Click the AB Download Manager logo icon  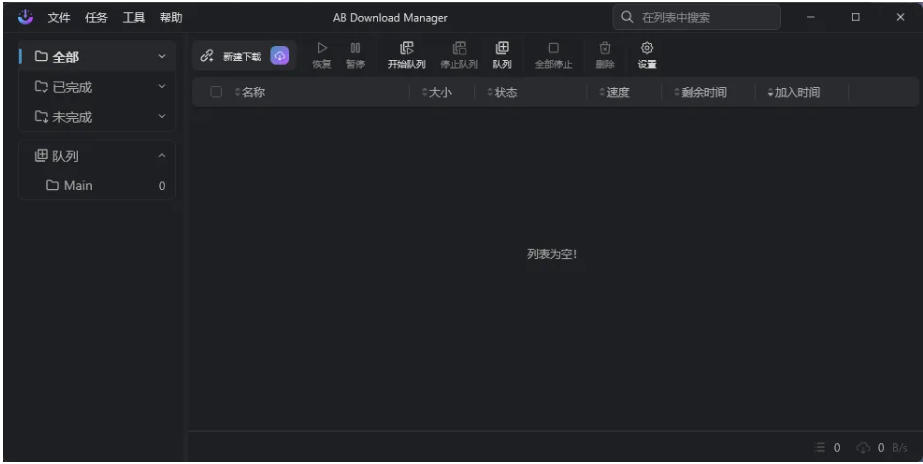[25, 17]
